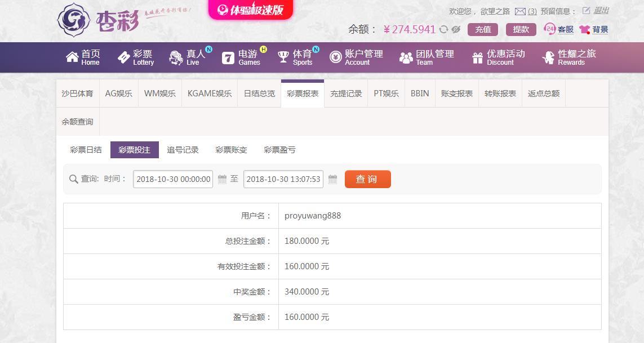Open the Lottery ticket icon menu
The width and height of the screenshot is (644, 343).
(123, 57)
